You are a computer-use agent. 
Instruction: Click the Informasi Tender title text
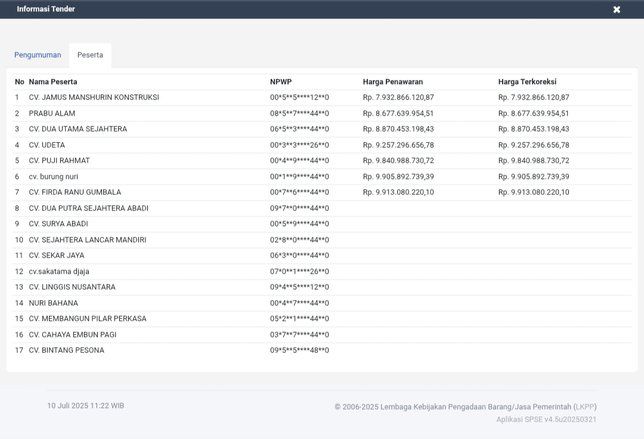click(45, 9)
